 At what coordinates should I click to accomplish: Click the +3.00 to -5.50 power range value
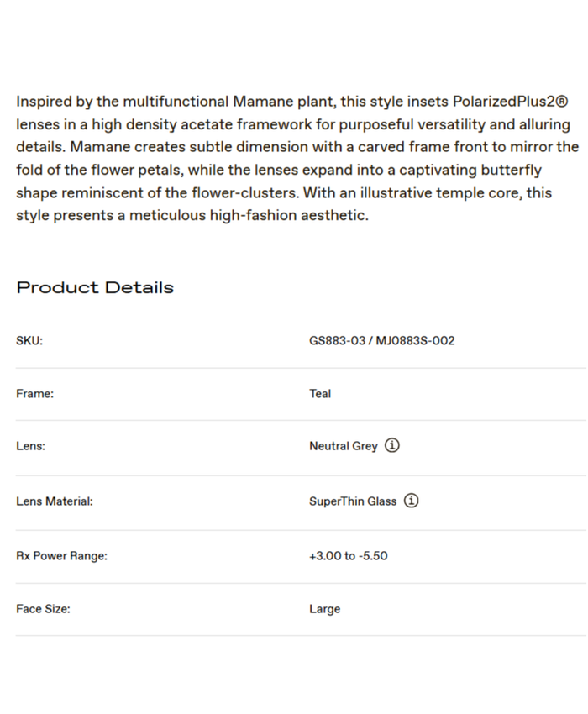coord(348,556)
